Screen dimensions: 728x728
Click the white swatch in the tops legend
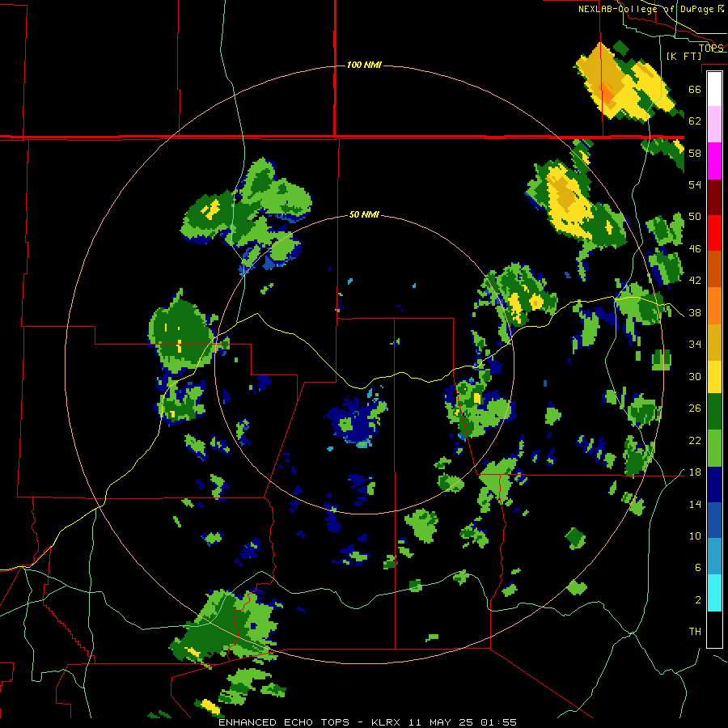pyautogui.click(x=714, y=89)
